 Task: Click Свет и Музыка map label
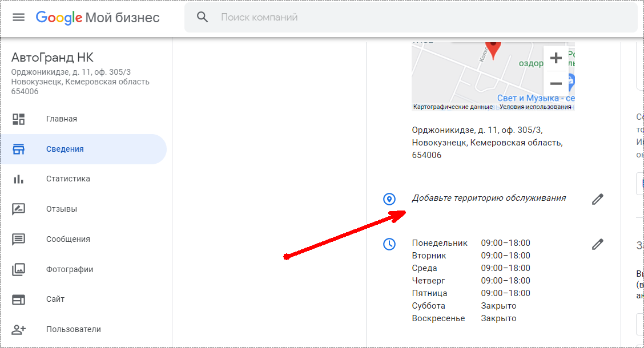(536, 98)
